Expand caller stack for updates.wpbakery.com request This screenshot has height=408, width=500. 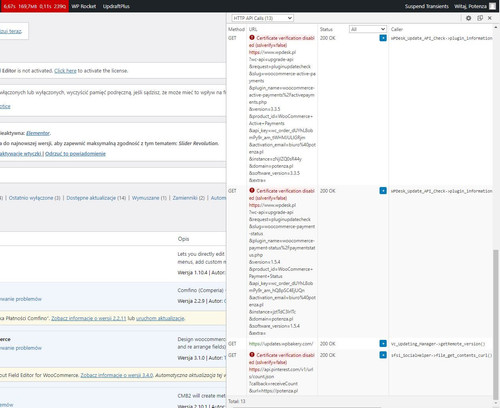(x=383, y=343)
